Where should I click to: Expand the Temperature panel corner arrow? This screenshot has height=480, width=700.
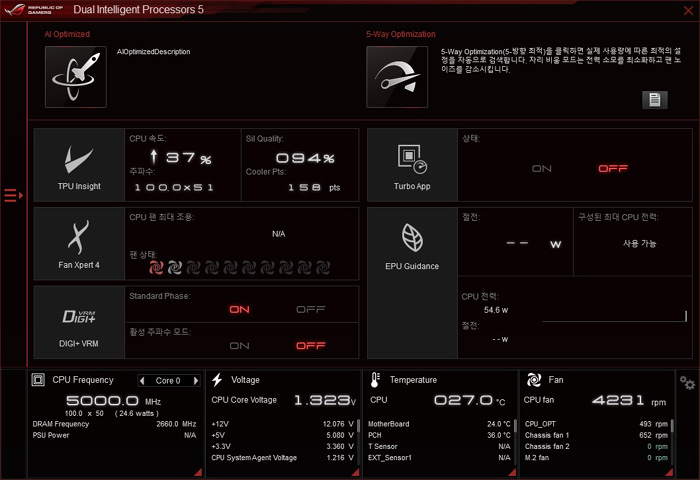coord(512,472)
